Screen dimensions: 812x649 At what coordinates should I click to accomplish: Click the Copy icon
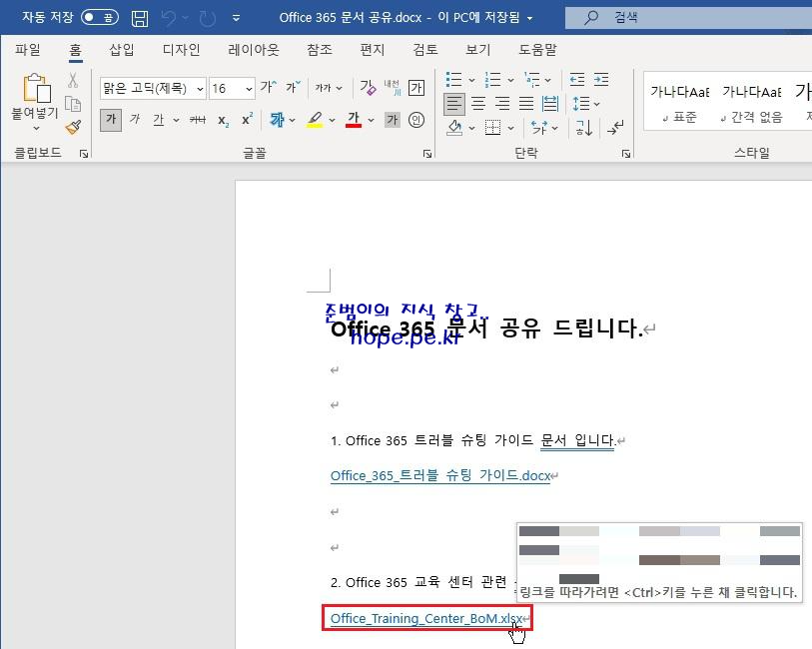coord(73,104)
